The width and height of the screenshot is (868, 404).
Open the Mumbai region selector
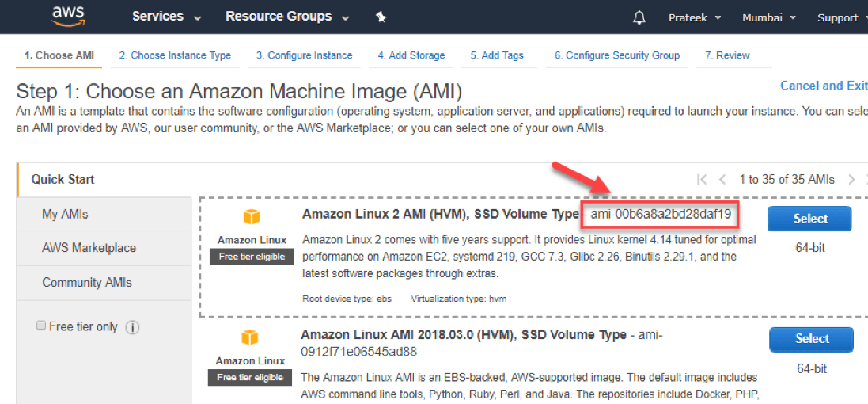[768, 17]
